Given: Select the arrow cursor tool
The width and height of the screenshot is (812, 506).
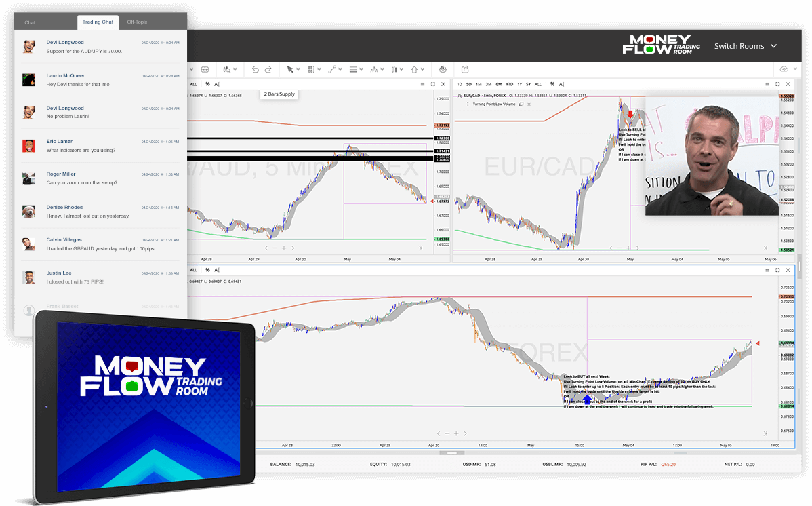Looking at the screenshot, I should pyautogui.click(x=290, y=69).
